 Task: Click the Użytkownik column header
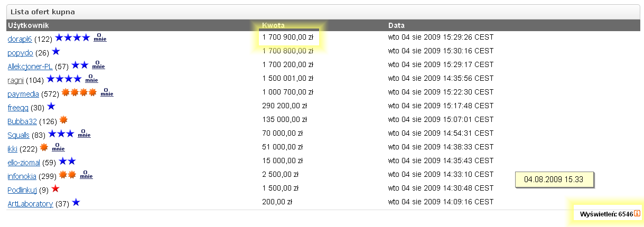(29, 25)
